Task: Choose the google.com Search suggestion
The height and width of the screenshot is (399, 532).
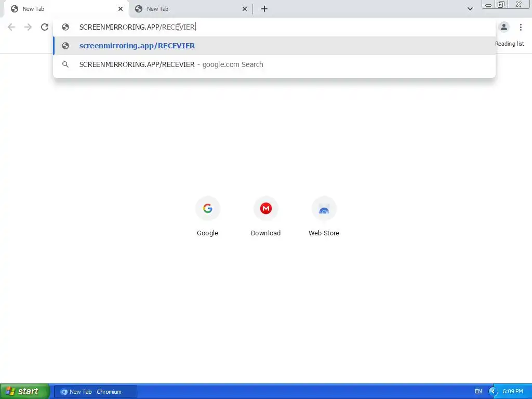Action: 274,64
